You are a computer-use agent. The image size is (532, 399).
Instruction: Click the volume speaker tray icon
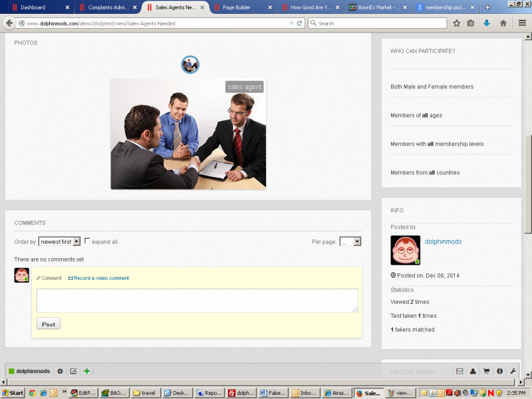point(457,393)
